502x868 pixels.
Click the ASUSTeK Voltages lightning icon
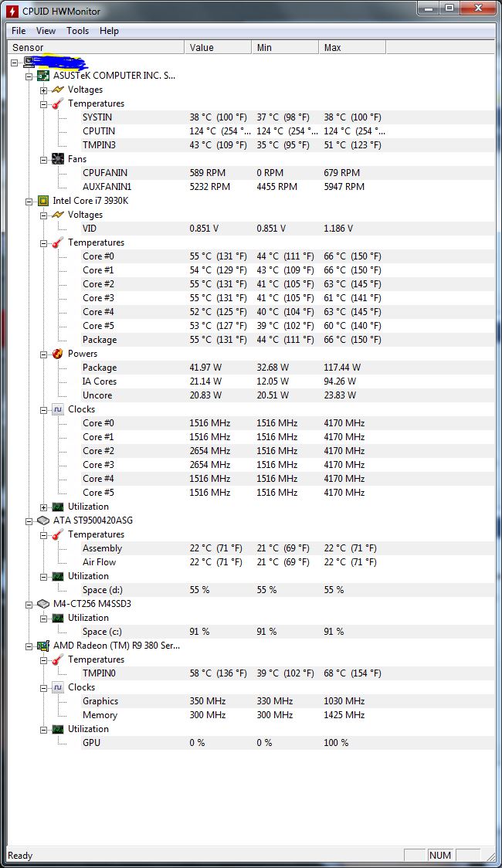tap(58, 90)
